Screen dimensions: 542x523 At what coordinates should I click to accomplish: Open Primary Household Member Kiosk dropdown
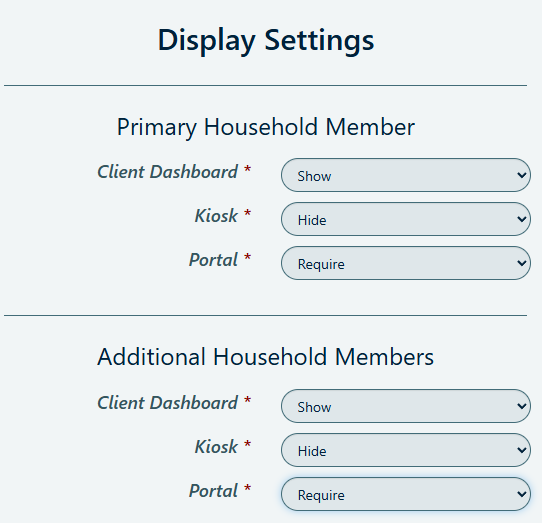[406, 219]
